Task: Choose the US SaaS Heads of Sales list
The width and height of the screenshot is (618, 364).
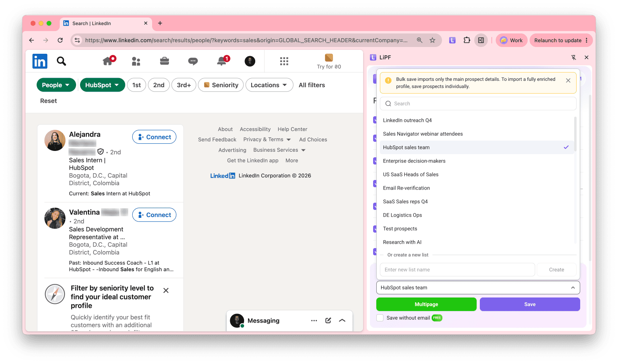Action: point(477,174)
